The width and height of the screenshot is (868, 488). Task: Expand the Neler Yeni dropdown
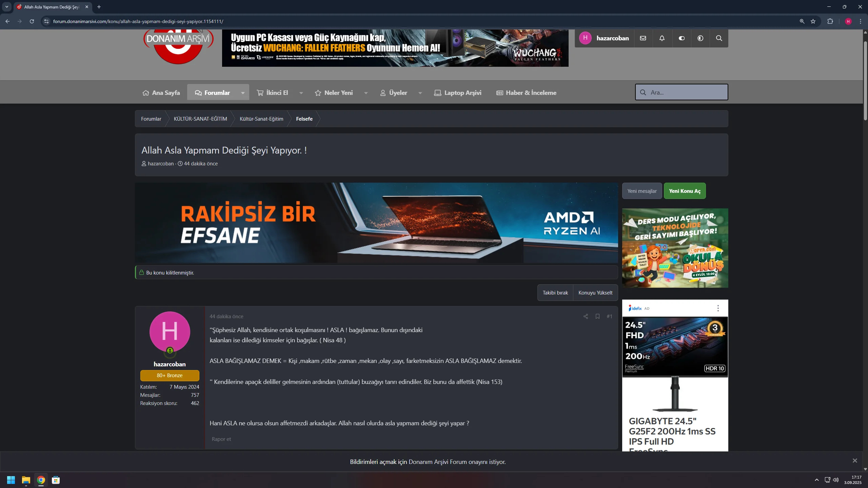[x=366, y=93]
